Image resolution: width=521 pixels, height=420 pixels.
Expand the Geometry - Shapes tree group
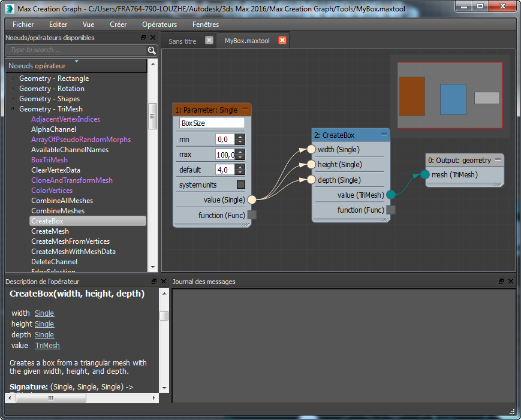11,99
